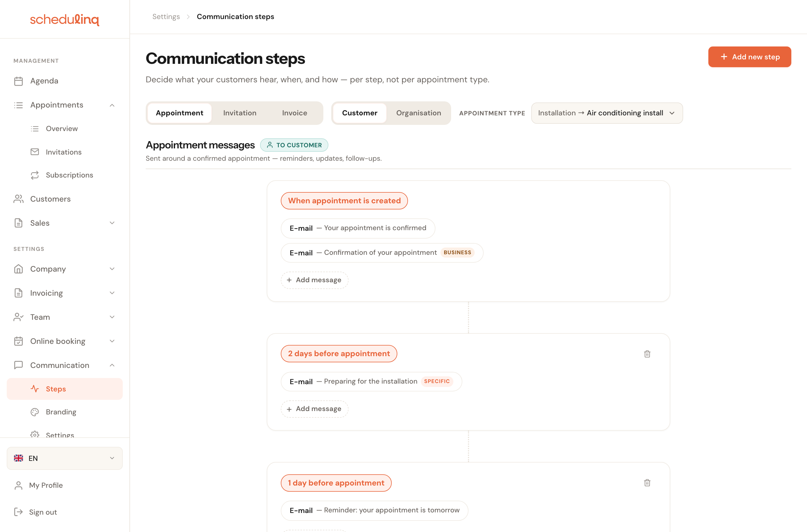
Task: Click 'When appointment is created' trigger pill
Action: tap(344, 200)
